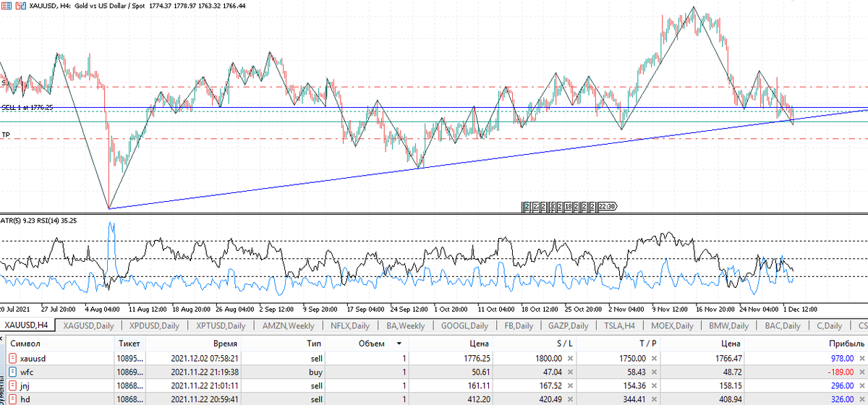Close the jnj position with profit 296.00
This screenshot has height=405, width=868.
pos(862,385)
